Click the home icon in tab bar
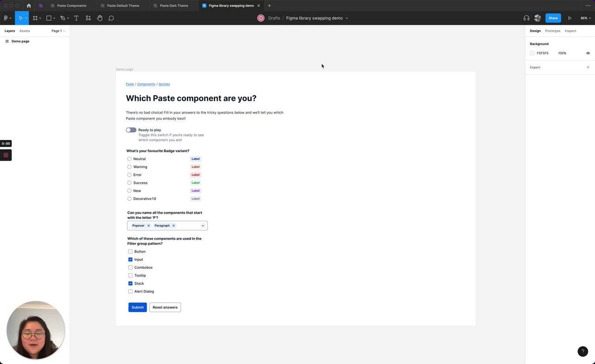 pyautogui.click(x=29, y=6)
